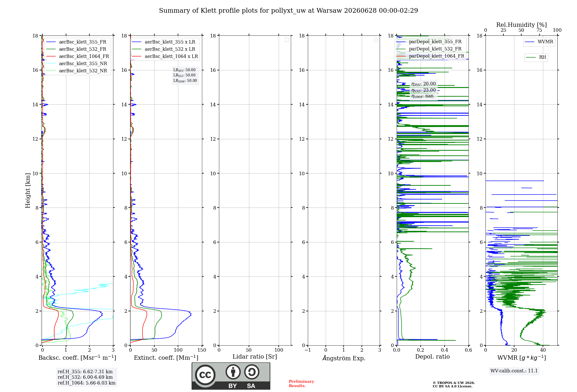This screenshot has width=577, height=392.
Task: Click the empty legend box in Lidar ratio plot
Action: pos(287,40)
